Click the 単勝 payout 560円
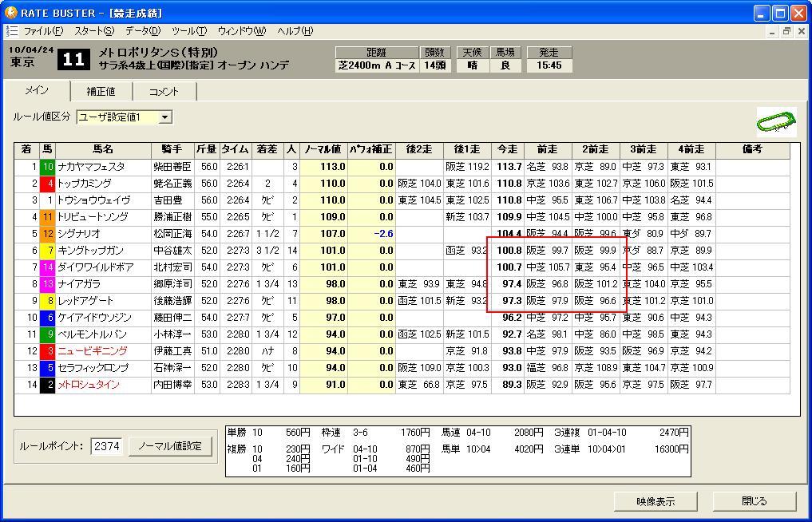The height and width of the screenshot is (522, 812). pos(298,433)
